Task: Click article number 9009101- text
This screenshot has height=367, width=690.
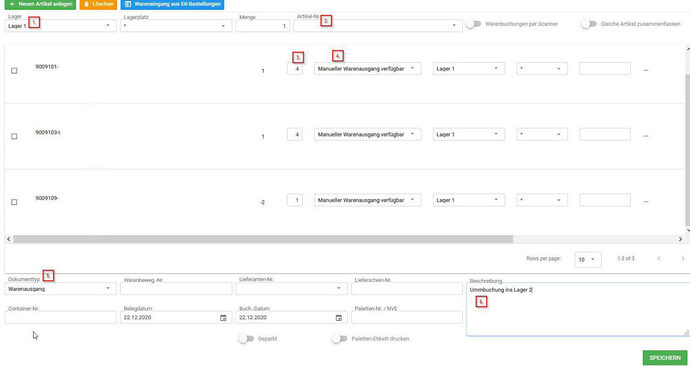Action: point(47,67)
